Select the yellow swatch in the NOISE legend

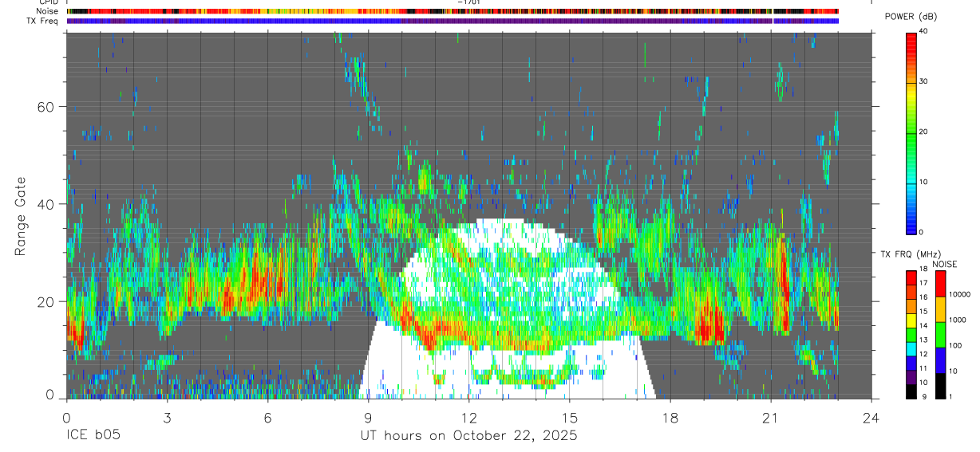(940, 309)
